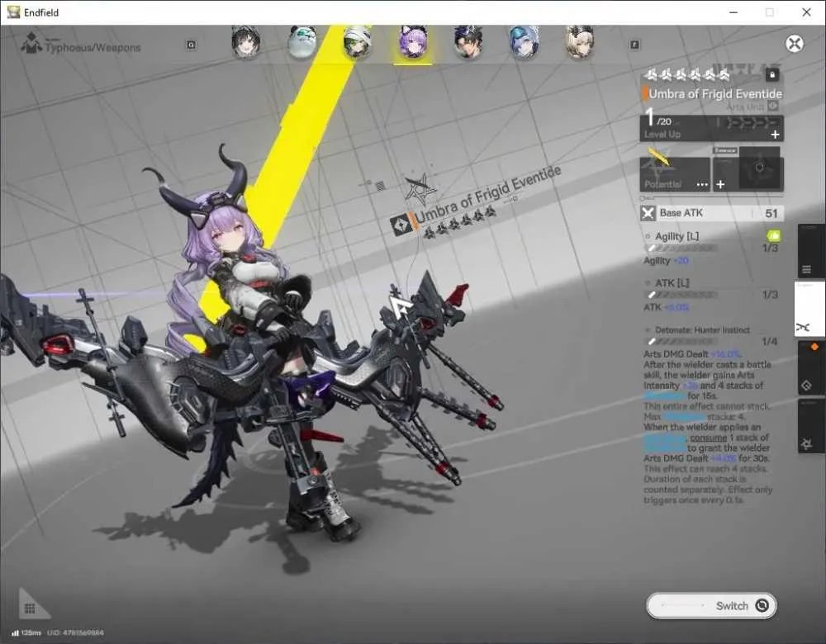Click the Base ATK crossed-swords icon
826x644 pixels.
648,213
